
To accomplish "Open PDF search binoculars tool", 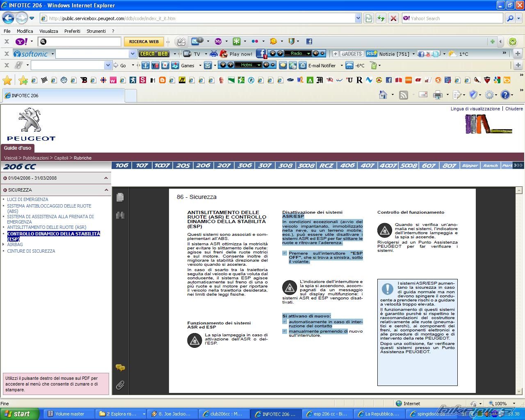I will click(120, 215).
